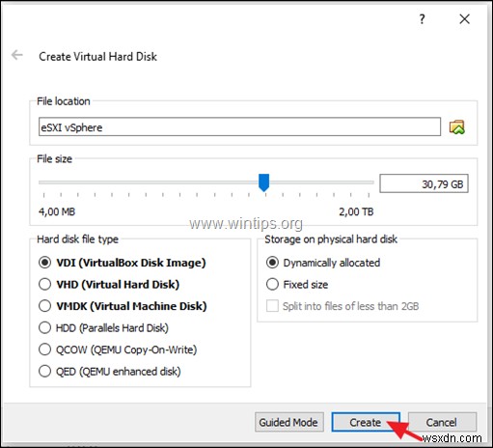Click the File location text field
Viewport: 493px width, 448px height.
[x=239, y=126]
